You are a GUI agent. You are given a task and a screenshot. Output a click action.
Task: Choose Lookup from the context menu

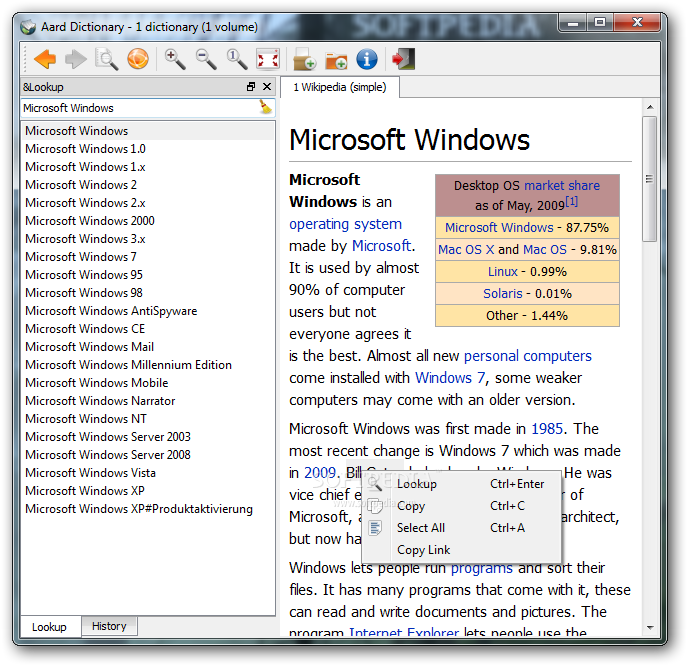(462, 484)
